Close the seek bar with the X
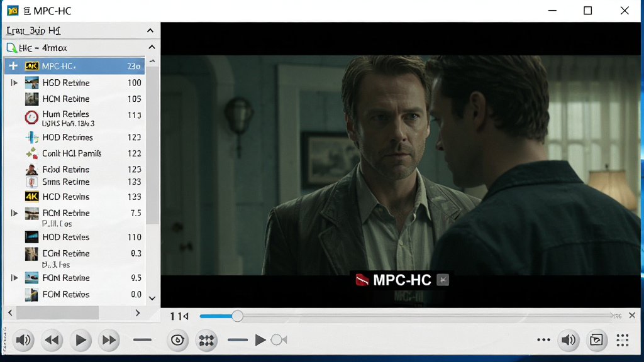Viewport: 644px width, 362px height. click(x=632, y=315)
